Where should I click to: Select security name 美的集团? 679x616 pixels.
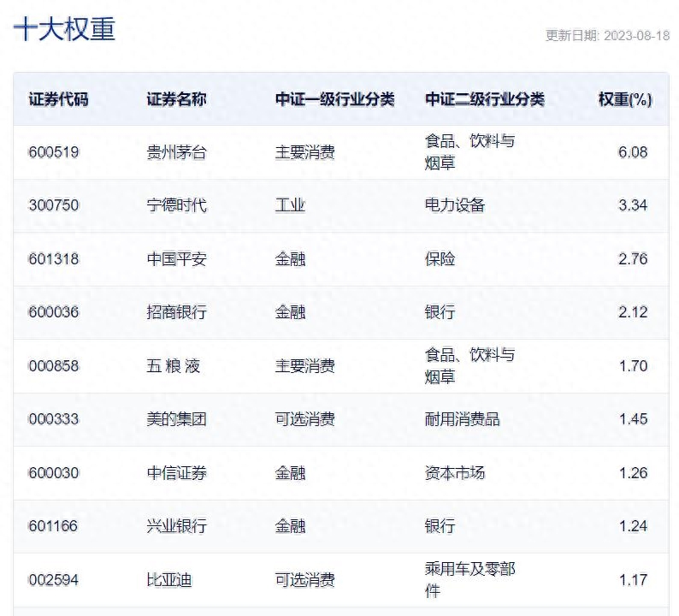click(x=176, y=419)
